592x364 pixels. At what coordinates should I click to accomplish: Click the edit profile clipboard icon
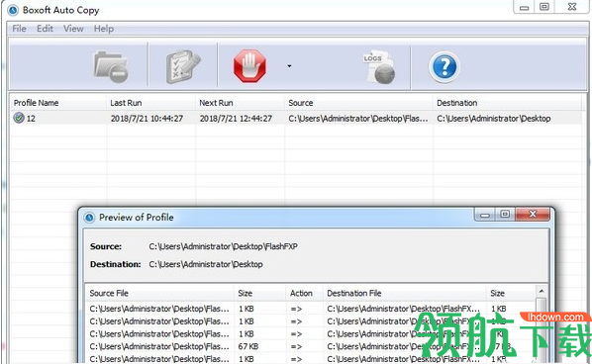pyautogui.click(x=183, y=66)
